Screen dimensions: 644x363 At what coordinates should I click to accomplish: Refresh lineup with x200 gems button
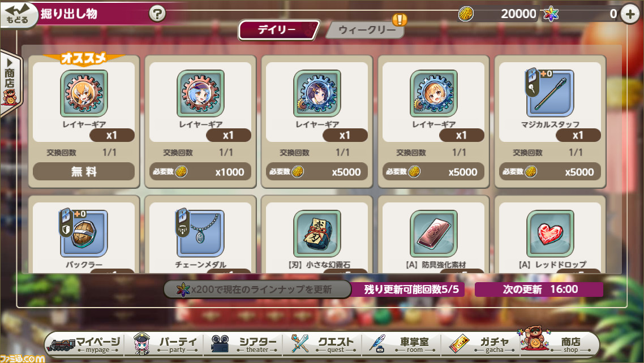point(257,289)
